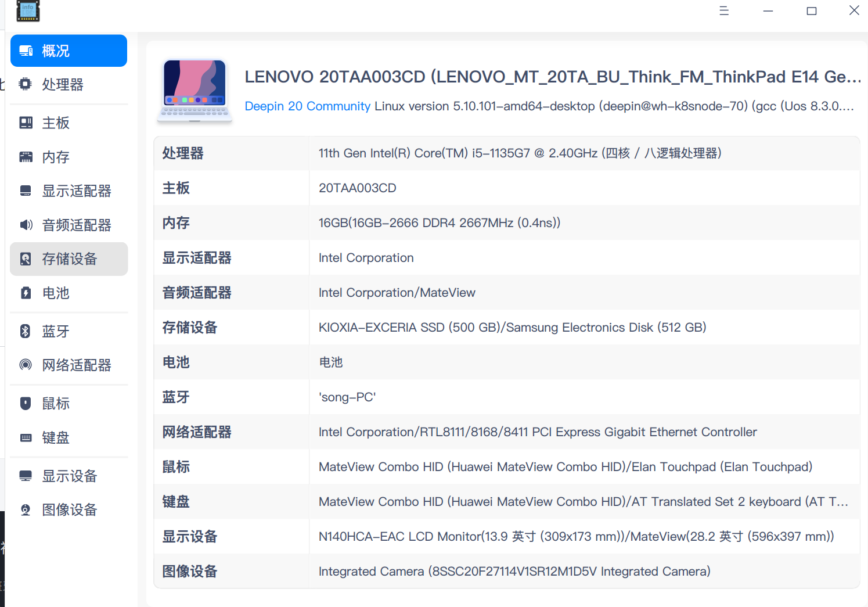Select the 处理器 row label in the table
The image size is (868, 607).
(x=183, y=153)
